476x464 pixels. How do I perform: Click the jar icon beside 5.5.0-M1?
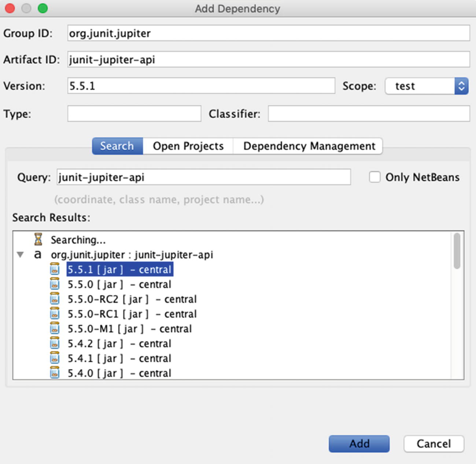click(55, 329)
